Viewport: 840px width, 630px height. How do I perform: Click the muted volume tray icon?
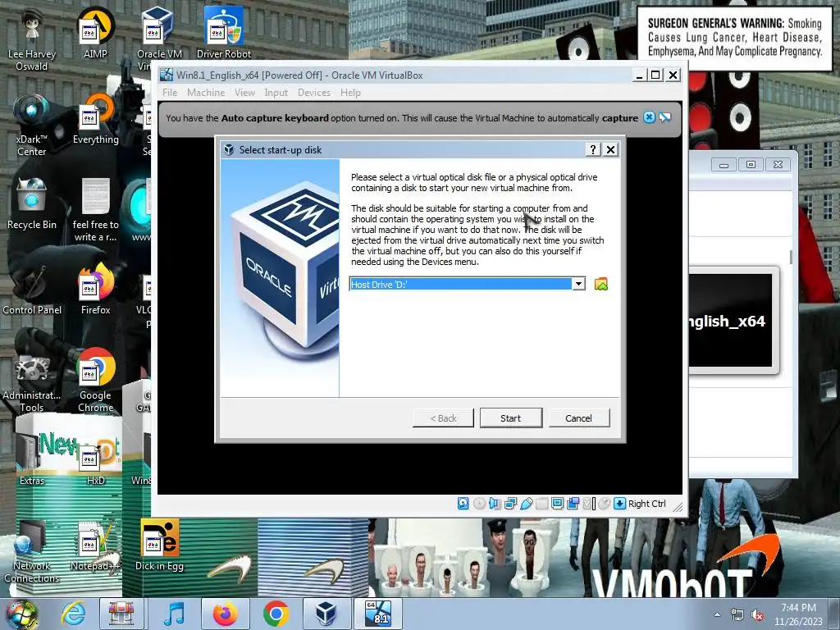point(757,615)
